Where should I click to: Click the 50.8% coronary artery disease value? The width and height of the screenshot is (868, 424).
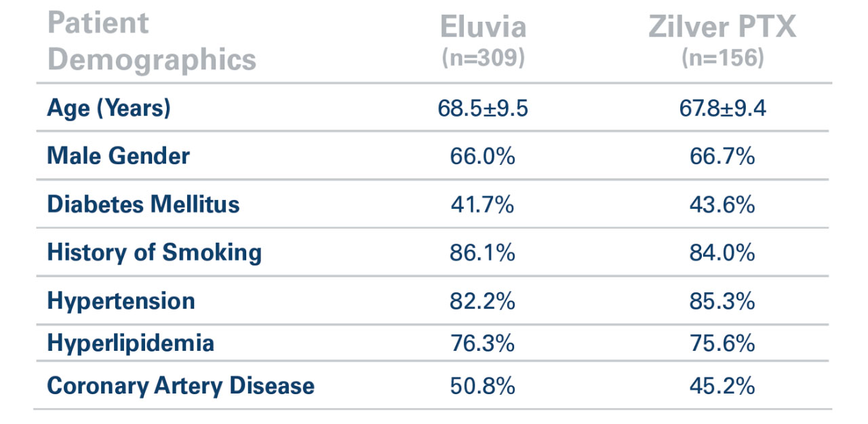tap(483, 386)
